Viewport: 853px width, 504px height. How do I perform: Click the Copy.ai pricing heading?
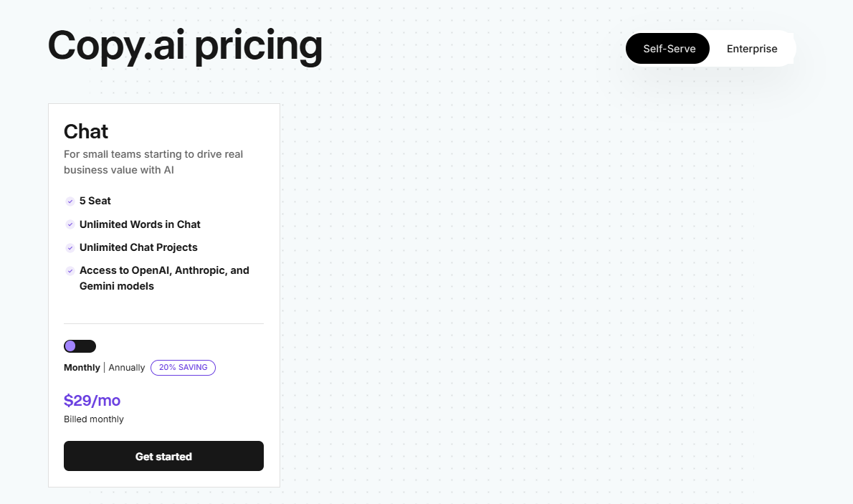[185, 46]
